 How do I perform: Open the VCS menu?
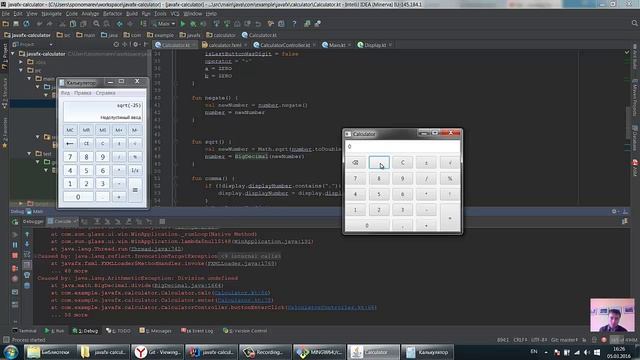[x=175, y=13]
